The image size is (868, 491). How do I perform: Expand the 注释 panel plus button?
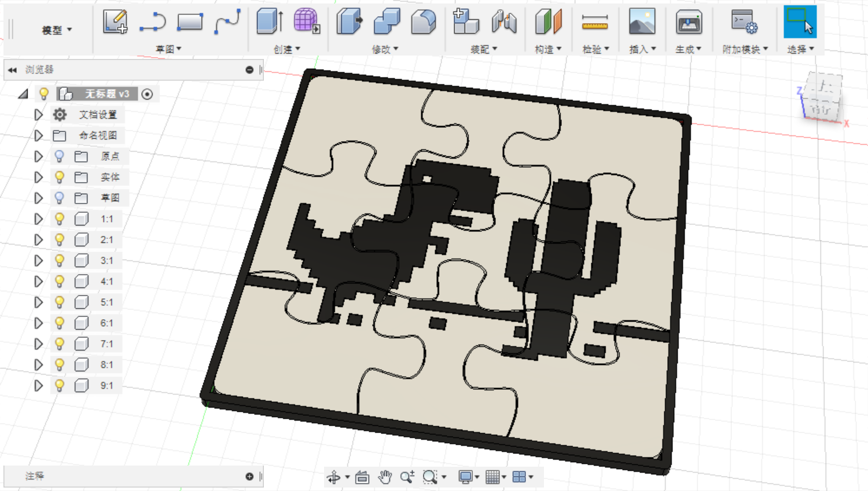point(249,477)
